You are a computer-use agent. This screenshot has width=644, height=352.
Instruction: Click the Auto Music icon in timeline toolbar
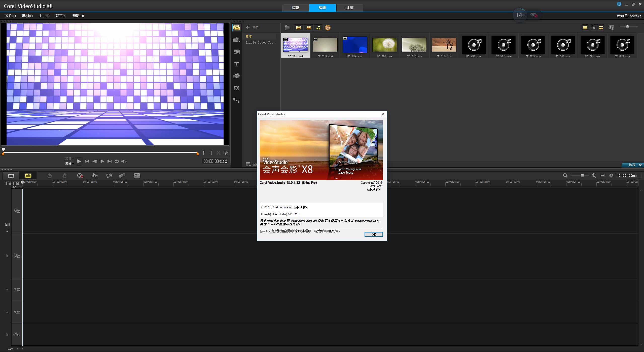coord(109,176)
